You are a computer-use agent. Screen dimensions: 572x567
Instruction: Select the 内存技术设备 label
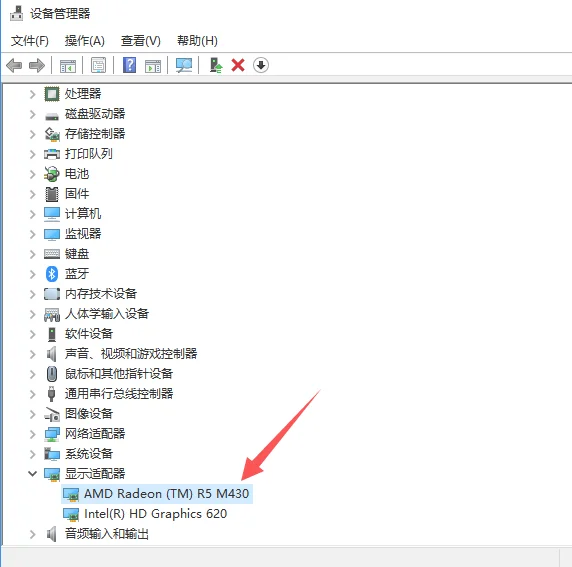point(101,294)
